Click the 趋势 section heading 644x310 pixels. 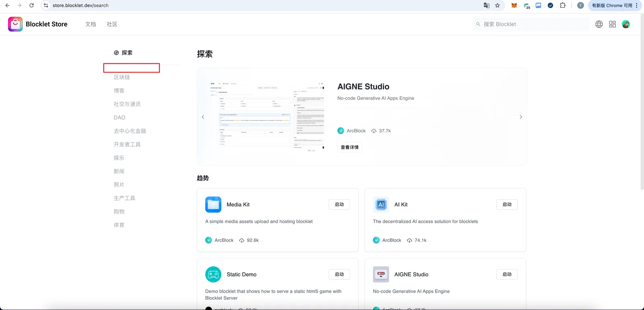tap(203, 178)
